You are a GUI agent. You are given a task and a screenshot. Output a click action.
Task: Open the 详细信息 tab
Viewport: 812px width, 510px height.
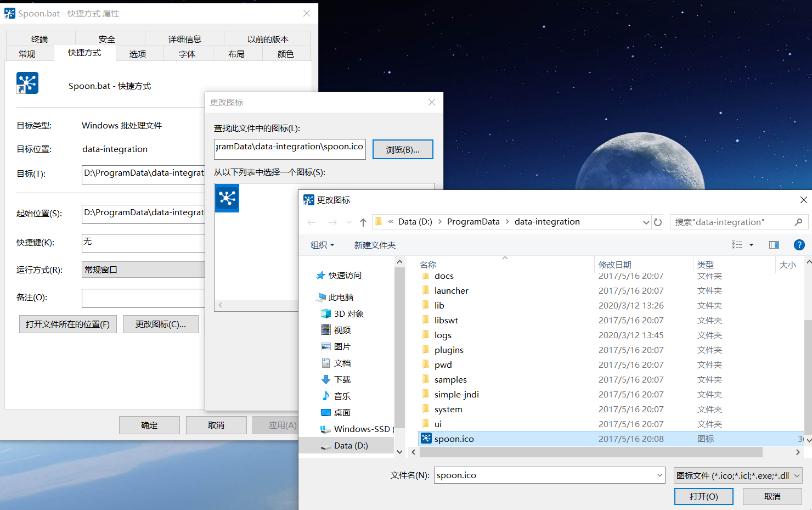point(185,39)
